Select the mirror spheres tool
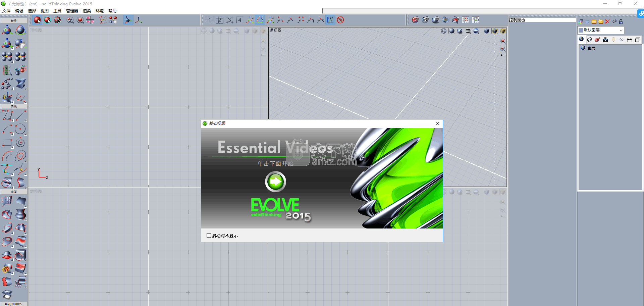Screen dimensions: 644x306 pos(7,57)
